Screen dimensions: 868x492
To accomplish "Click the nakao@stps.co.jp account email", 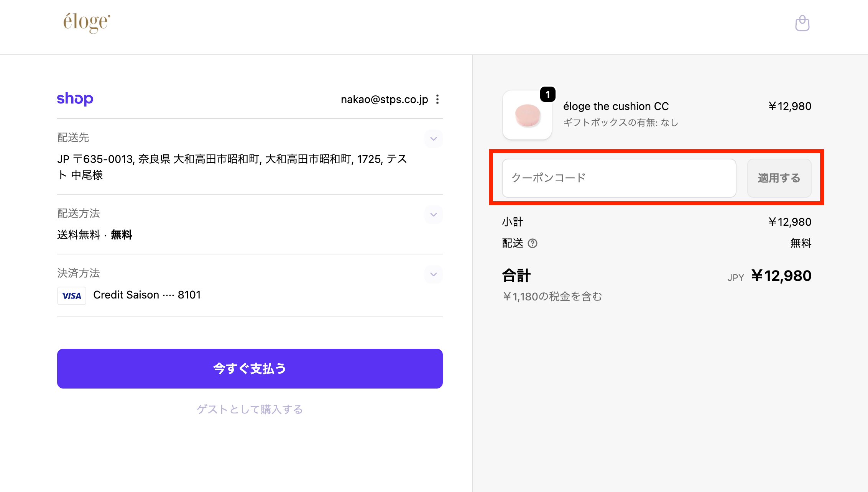I will pyautogui.click(x=384, y=99).
